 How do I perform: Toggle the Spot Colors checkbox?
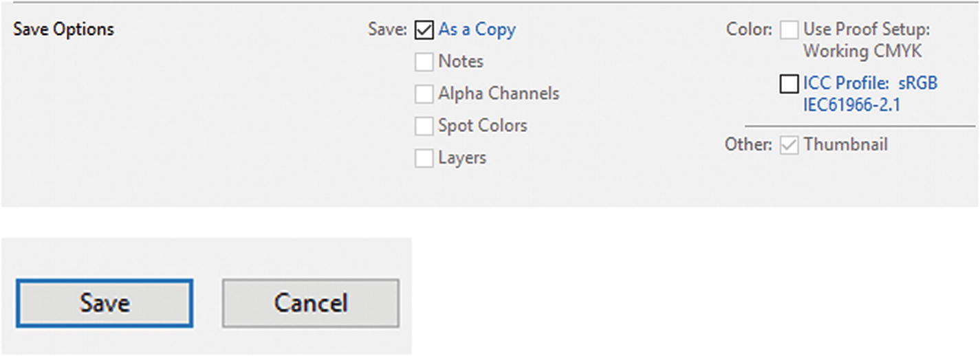point(424,126)
